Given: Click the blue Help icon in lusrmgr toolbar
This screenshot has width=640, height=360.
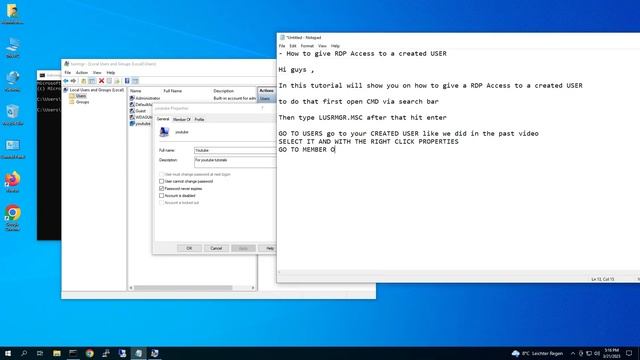Looking at the screenshot, I should coord(127,81).
